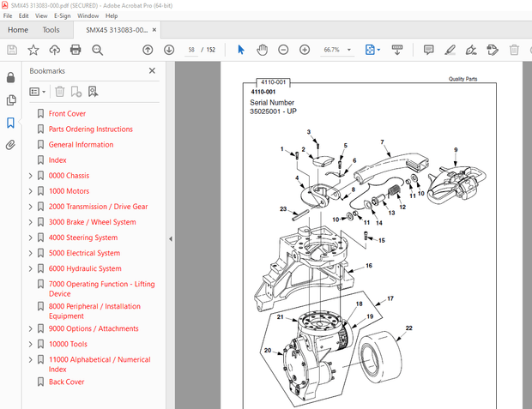Expand the 4000 Steering System bookmark
This screenshot has height=409, width=532.
click(31, 238)
